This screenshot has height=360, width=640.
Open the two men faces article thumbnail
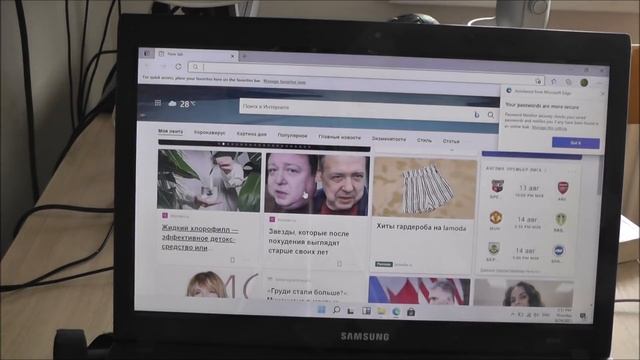(317, 184)
